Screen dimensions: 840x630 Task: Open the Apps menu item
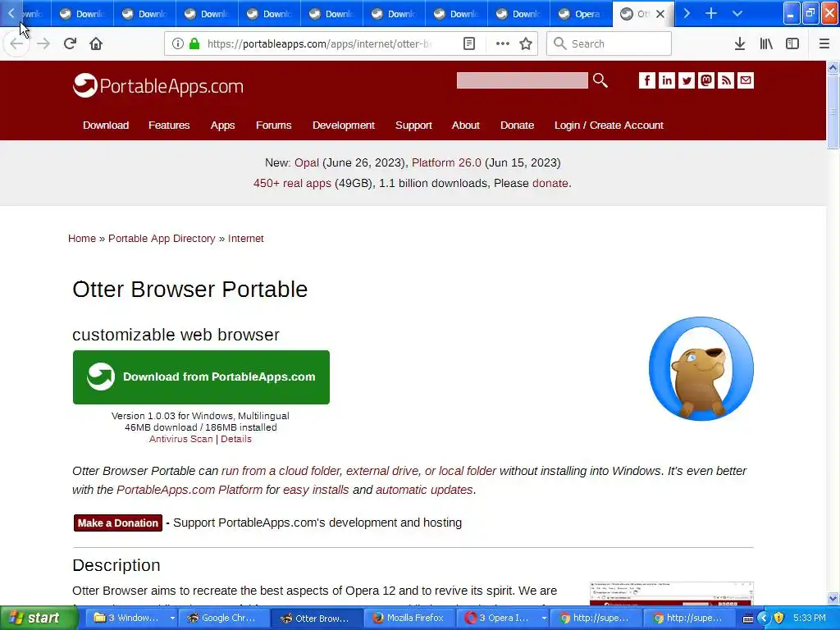222,126
